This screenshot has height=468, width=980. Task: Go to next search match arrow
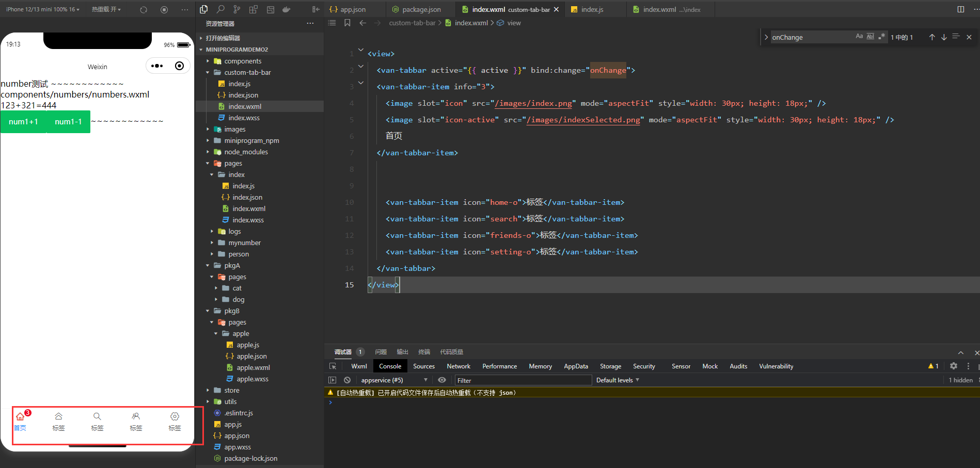point(943,37)
